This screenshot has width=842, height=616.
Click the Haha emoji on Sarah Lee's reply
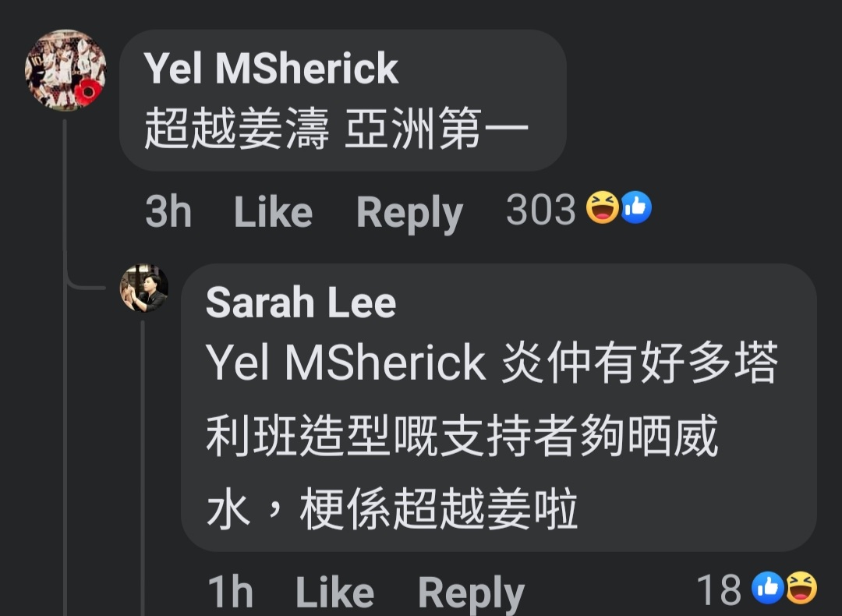[801, 587]
